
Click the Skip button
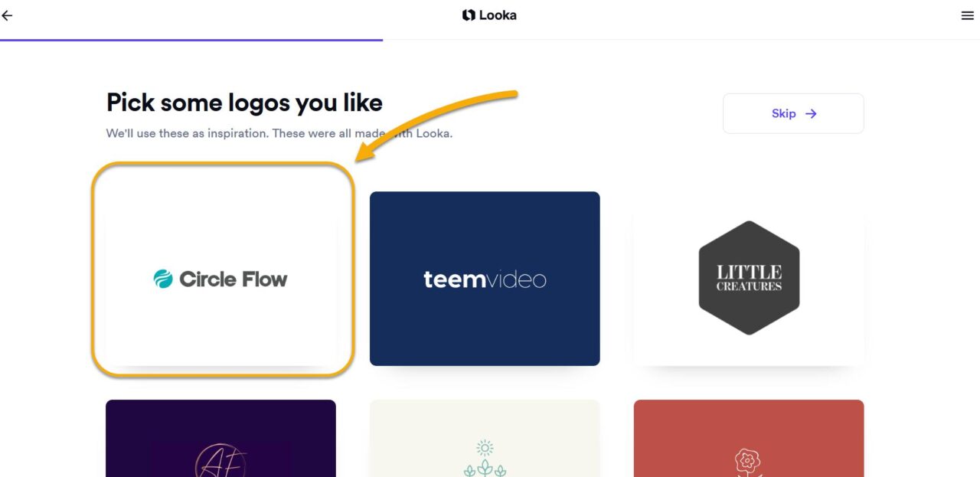pos(793,113)
